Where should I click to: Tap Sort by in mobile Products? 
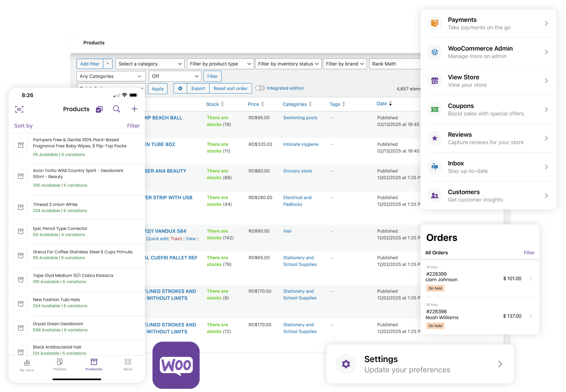pyautogui.click(x=23, y=126)
